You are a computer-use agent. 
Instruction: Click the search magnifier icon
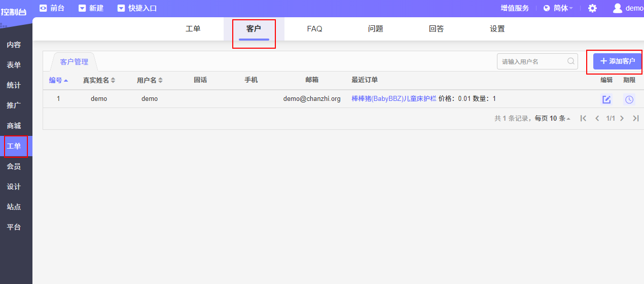[571, 61]
